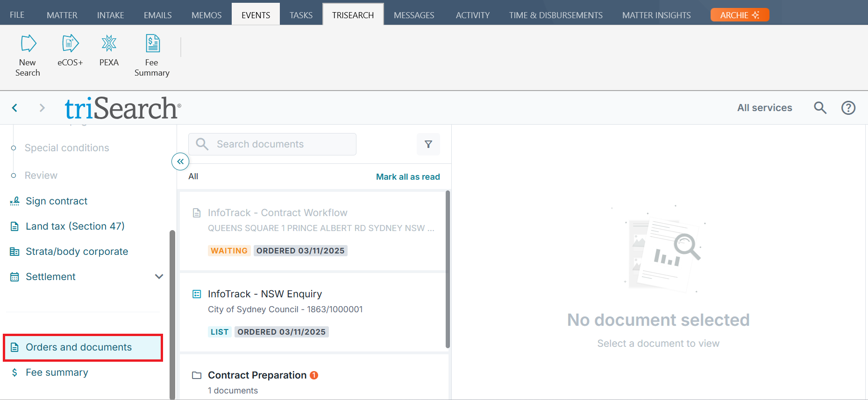Click the Fee summary dollar icon
This screenshot has width=868, height=400.
(14, 372)
